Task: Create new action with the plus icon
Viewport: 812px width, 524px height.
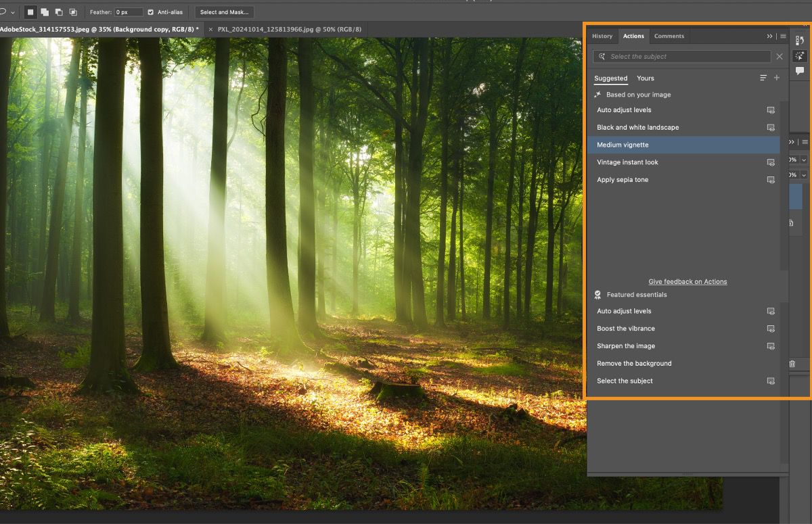Action: 777,78
